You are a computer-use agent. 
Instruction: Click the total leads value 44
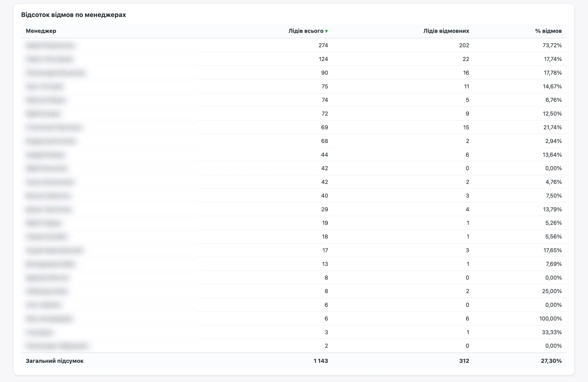tap(325, 155)
